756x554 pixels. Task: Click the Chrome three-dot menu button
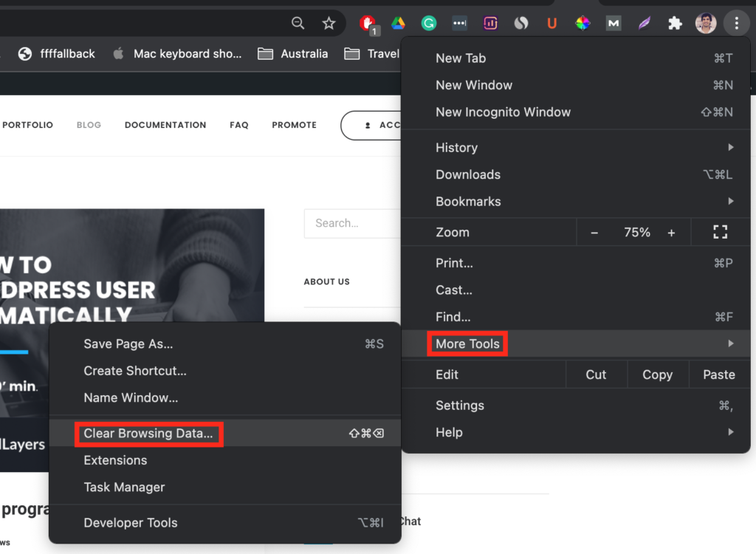tap(737, 23)
